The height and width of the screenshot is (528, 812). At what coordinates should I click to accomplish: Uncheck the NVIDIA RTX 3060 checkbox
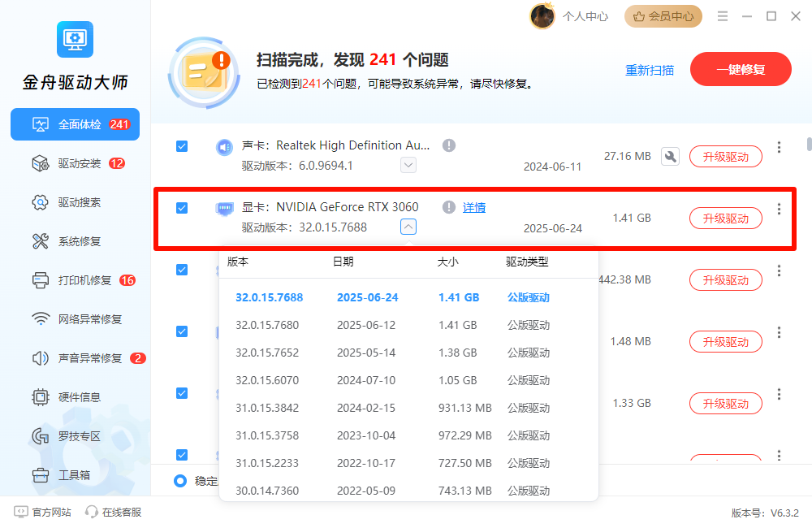[182, 208]
